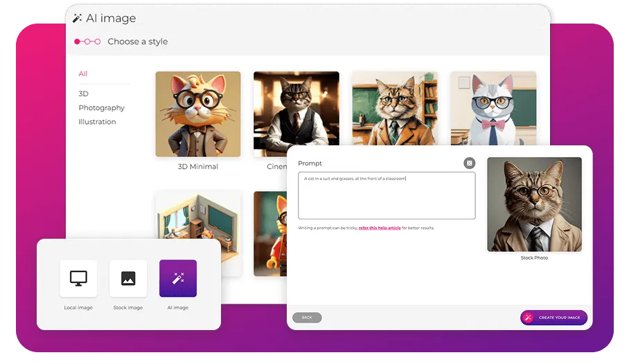Select the Stock image picture icon

click(128, 278)
